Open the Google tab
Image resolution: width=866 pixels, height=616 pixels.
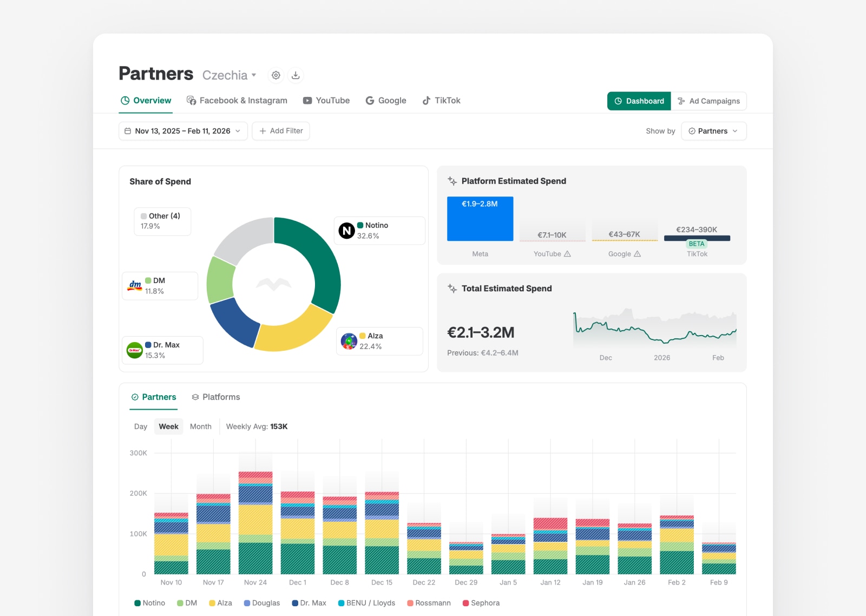click(386, 101)
